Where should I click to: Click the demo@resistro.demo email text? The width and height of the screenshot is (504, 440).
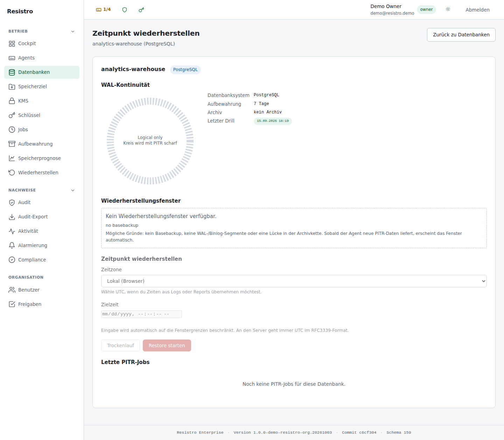392,13
